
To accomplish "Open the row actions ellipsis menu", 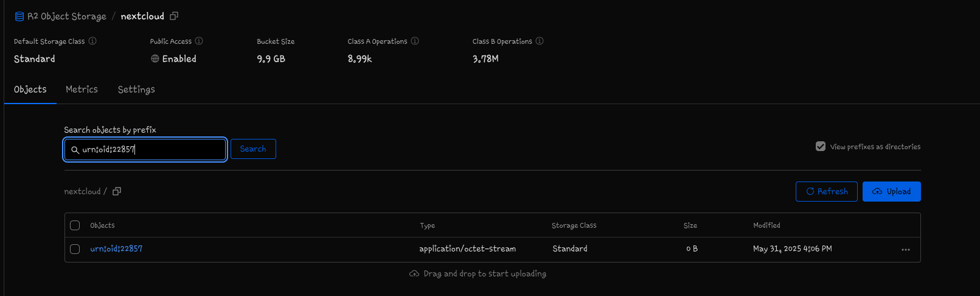I will (906, 250).
